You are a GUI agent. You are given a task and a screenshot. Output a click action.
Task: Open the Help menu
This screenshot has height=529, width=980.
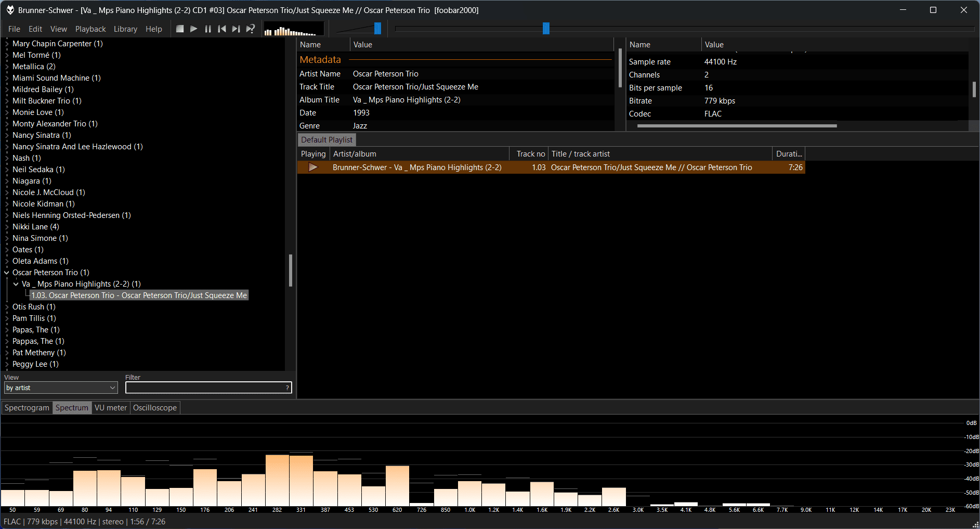click(154, 29)
